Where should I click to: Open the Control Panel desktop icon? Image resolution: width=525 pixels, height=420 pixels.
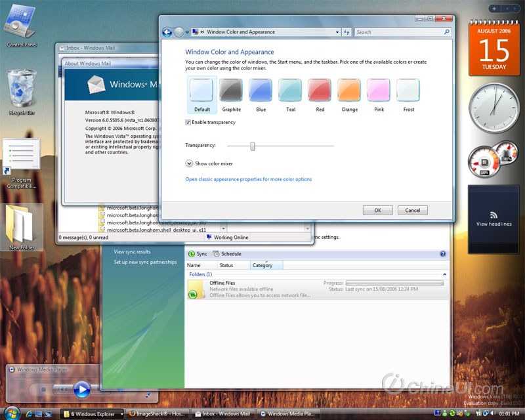click(x=22, y=25)
